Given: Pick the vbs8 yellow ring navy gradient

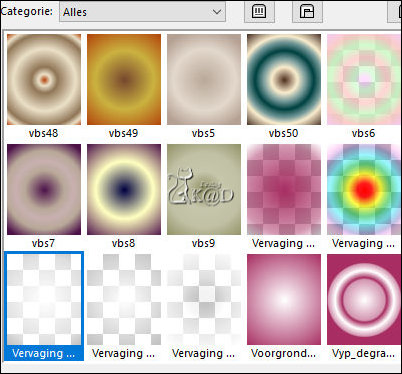Looking at the screenshot, I should (124, 189).
